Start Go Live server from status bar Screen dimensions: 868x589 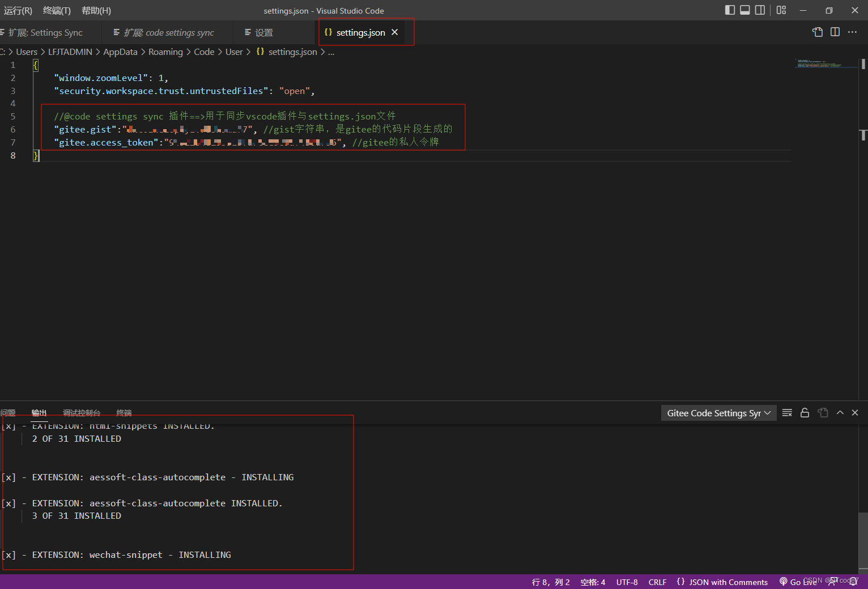click(x=801, y=582)
